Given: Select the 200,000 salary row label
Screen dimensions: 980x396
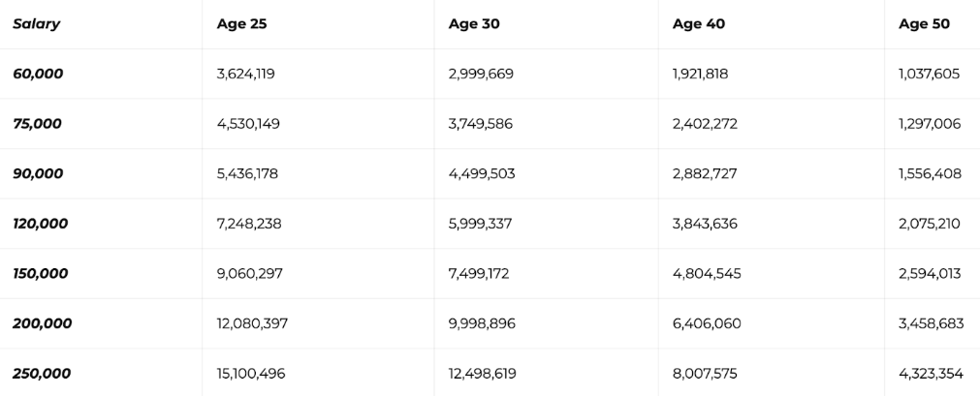Looking at the screenshot, I should (43, 323).
